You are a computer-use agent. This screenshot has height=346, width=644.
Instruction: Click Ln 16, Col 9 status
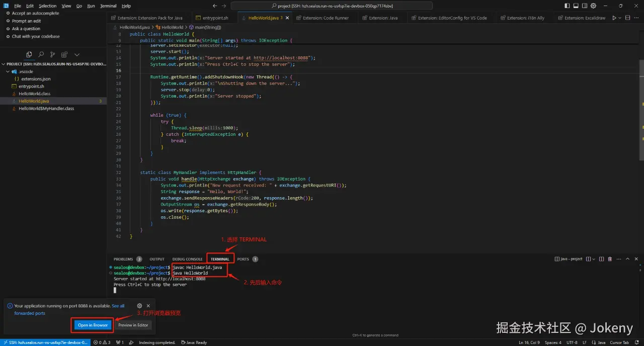pos(529,342)
